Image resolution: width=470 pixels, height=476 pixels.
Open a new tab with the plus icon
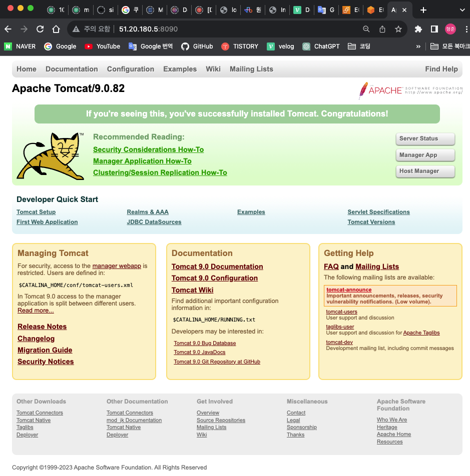pos(423,10)
